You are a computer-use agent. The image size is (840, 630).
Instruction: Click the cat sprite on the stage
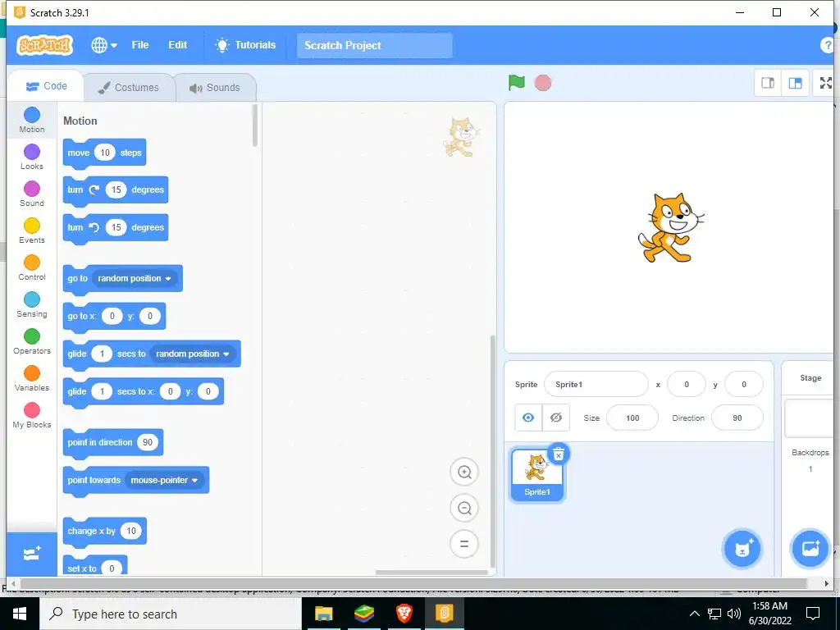tap(670, 228)
